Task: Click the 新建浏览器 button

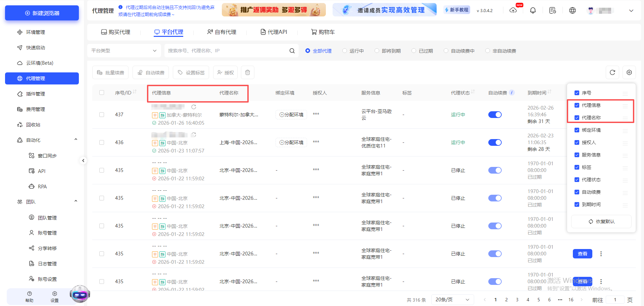Action: click(42, 12)
